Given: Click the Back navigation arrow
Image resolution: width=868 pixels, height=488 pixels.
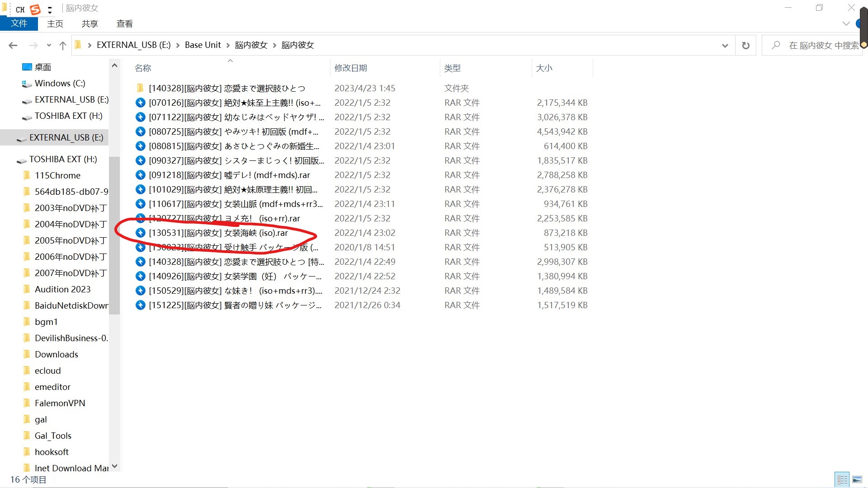Looking at the screenshot, I should point(13,45).
